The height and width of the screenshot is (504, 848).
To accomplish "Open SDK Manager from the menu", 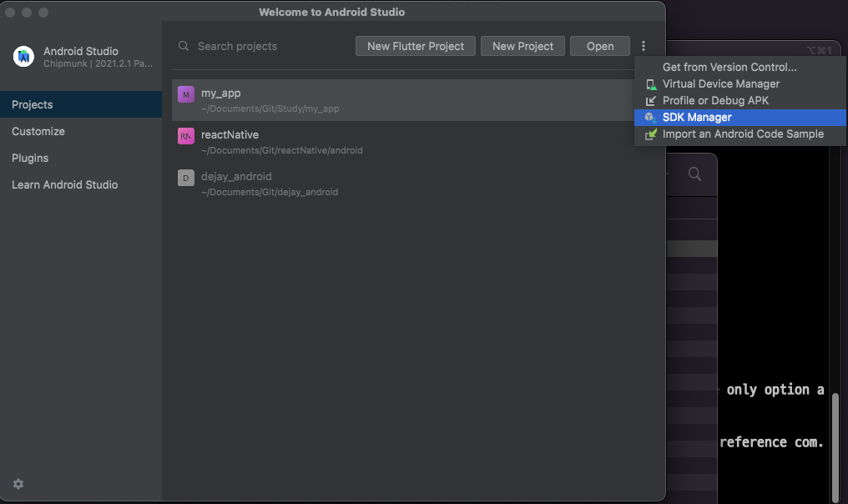I will tap(740, 118).
